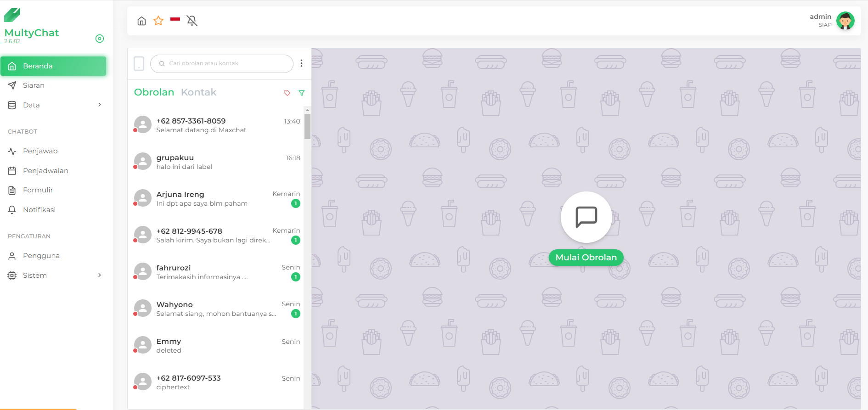Screen dimensions: 868x410
Task: Click the Indonesian flag language icon
Action: point(175,19)
